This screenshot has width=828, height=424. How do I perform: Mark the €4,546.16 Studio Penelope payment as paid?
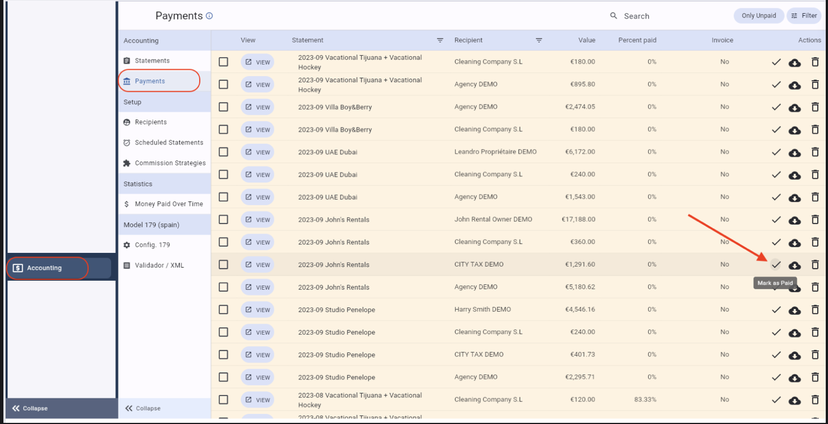pos(775,310)
